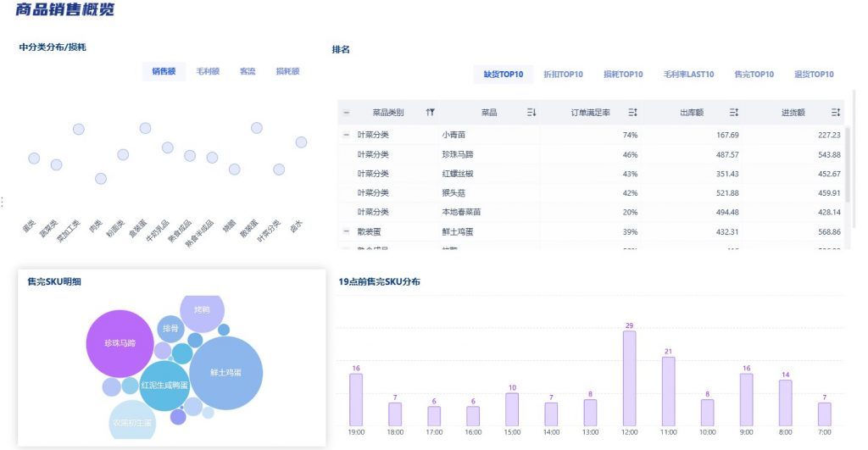Click the 珍珠马蹄 purple bubble
This screenshot has width=868, height=450.
tap(120, 343)
